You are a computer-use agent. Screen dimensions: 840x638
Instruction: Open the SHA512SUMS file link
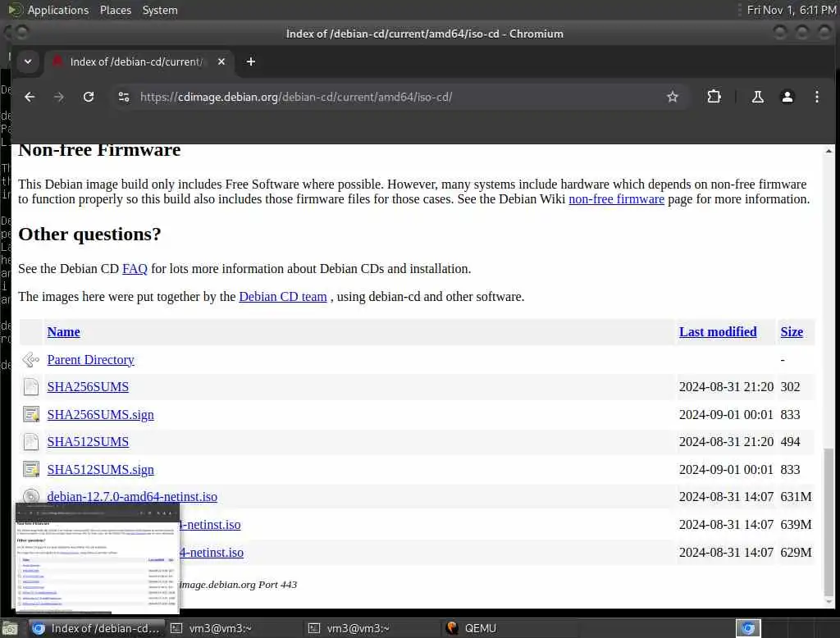pyautogui.click(x=88, y=442)
